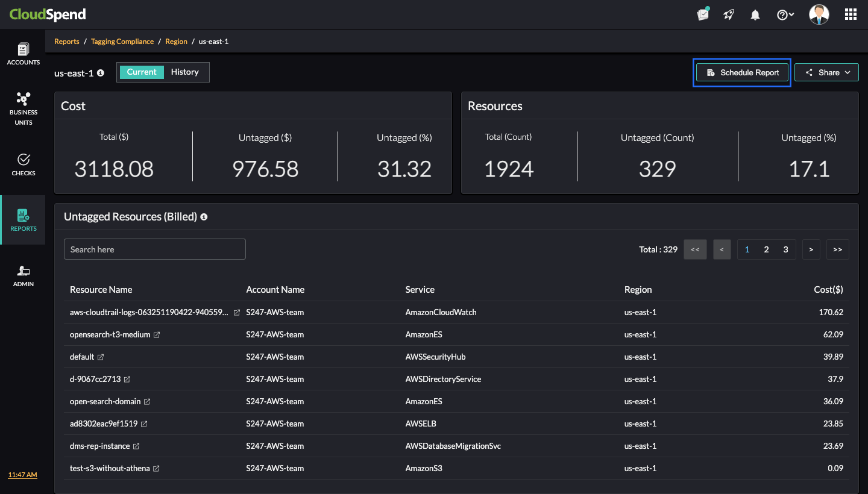Open the Tagging Compliance breadcrumb
Image resolution: width=868 pixels, height=494 pixels.
(x=122, y=41)
